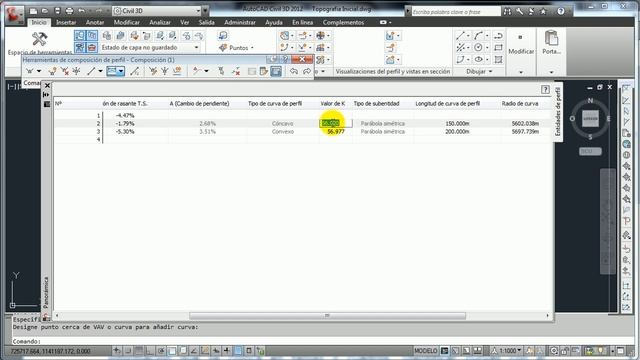
Task: Click the draw tangents with curves tool icon
Action: click(x=30, y=71)
